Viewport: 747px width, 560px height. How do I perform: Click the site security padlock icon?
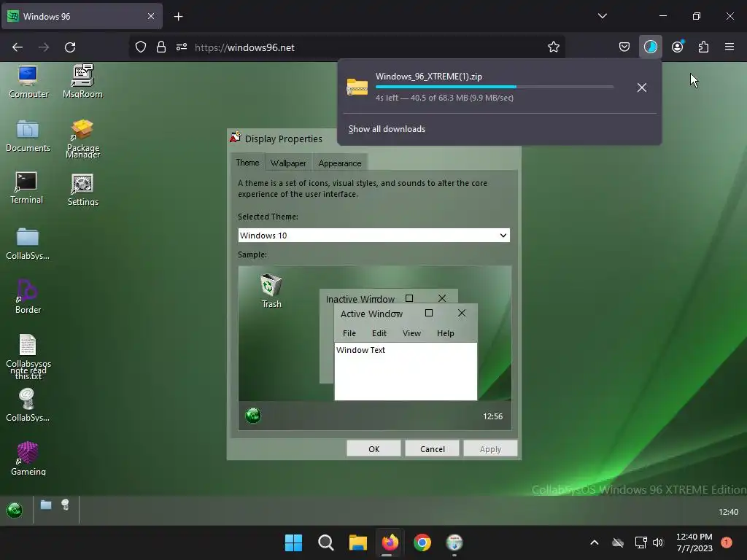tap(161, 47)
